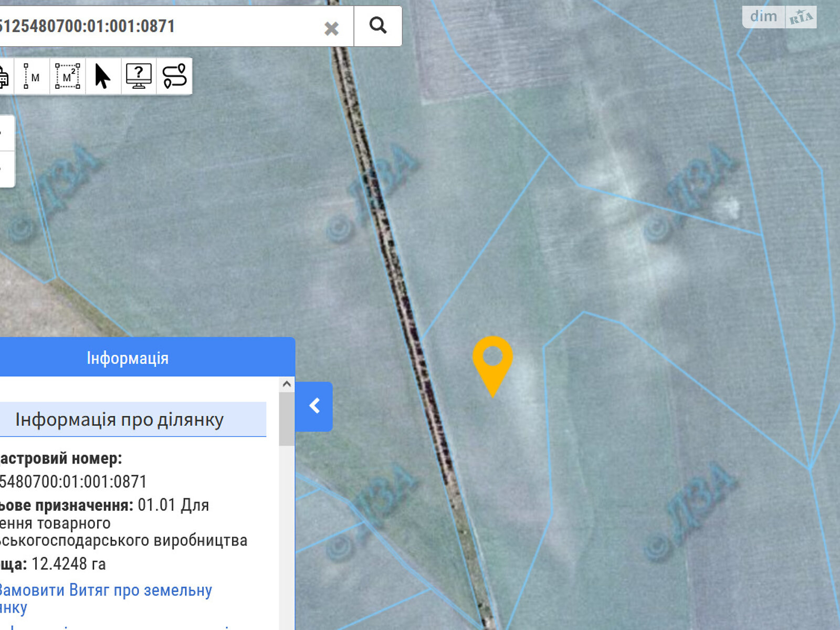Select the distance measurement tool
Viewport: 840px width, 630px height.
(32, 77)
